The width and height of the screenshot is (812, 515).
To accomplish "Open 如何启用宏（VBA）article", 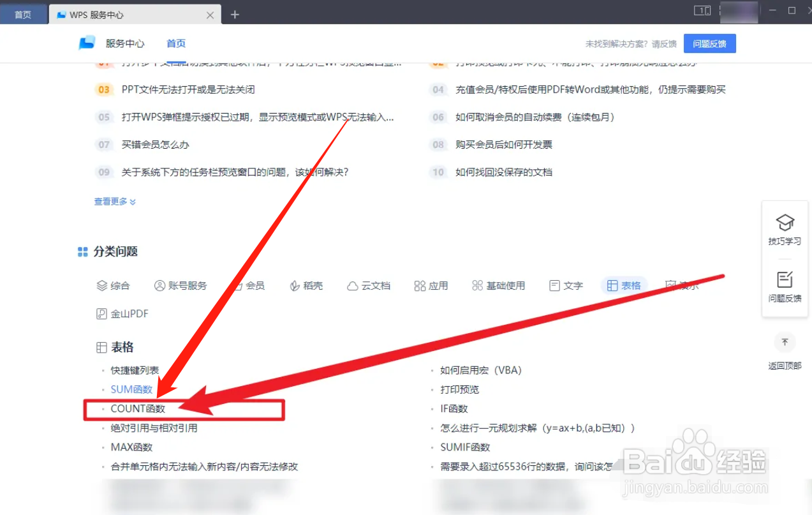I will point(482,370).
